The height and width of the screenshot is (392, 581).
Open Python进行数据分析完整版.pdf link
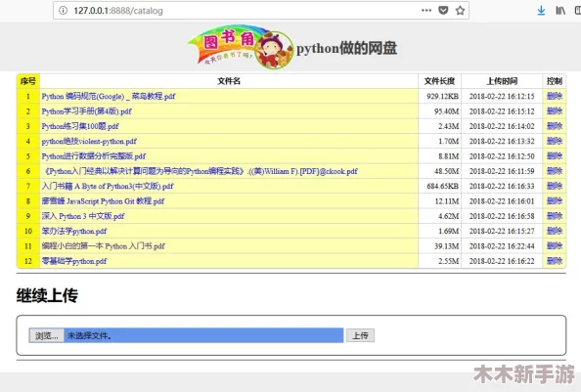click(93, 156)
